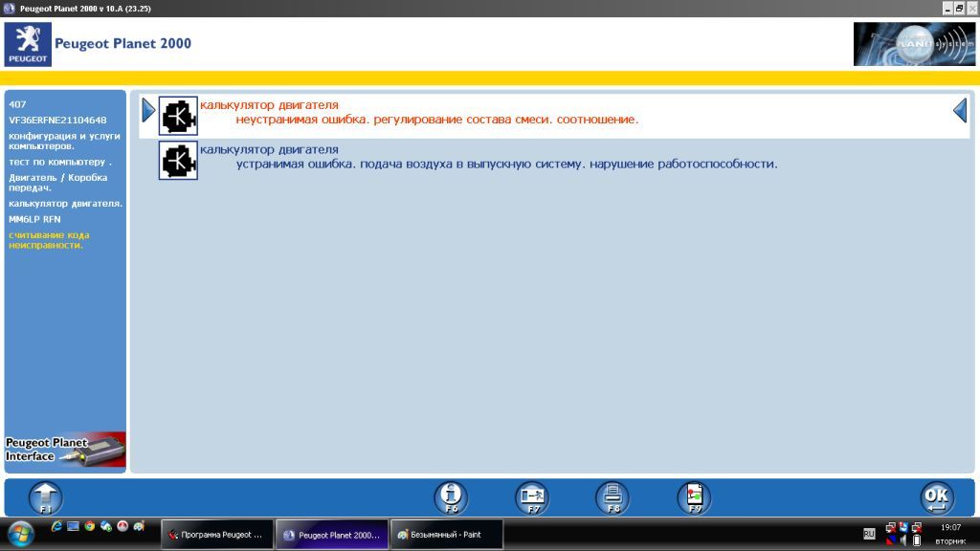Launch Google Chrome from quick launch

[x=89, y=527]
